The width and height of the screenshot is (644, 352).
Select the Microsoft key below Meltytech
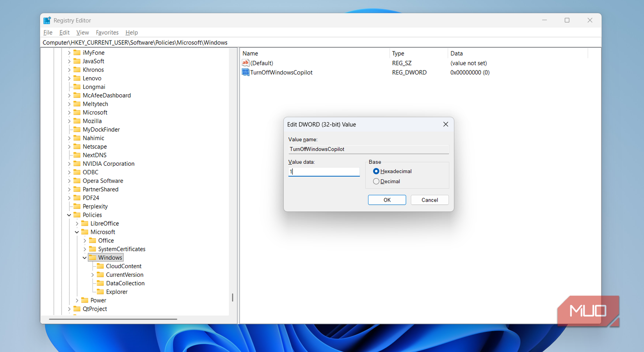click(95, 113)
